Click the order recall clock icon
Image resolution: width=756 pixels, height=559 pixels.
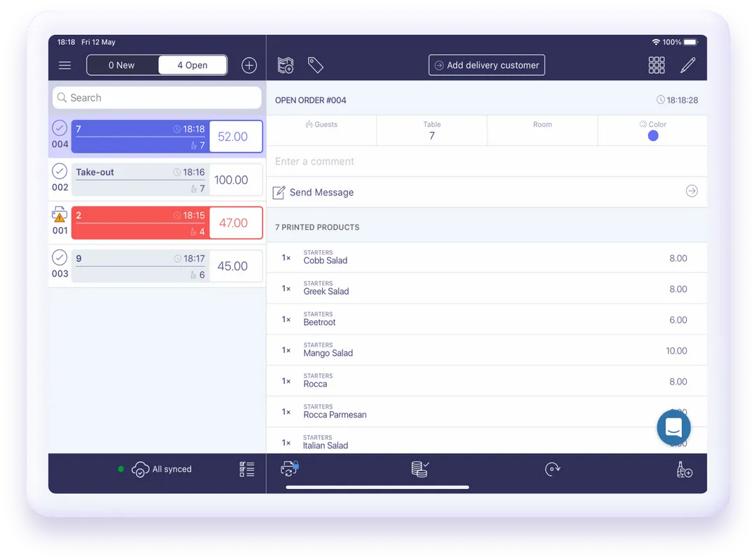click(x=552, y=469)
